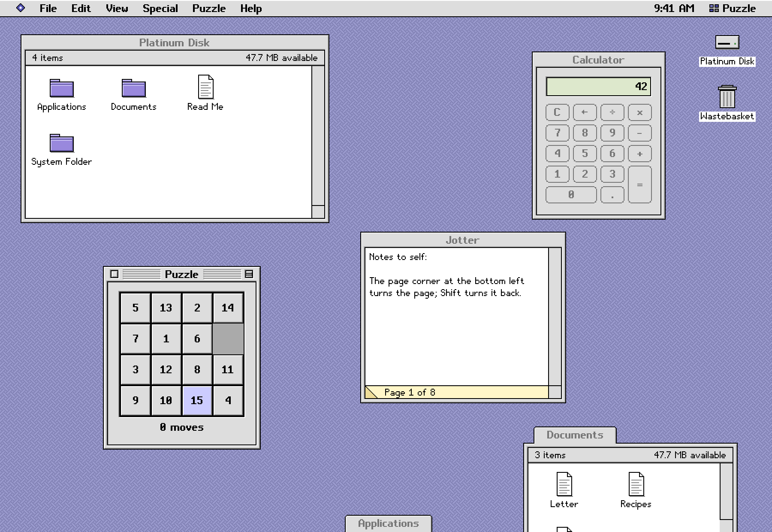Screen dimensions: 772x532
Task: Select the Platinum Disk desktop drive icon
Action: point(727,42)
